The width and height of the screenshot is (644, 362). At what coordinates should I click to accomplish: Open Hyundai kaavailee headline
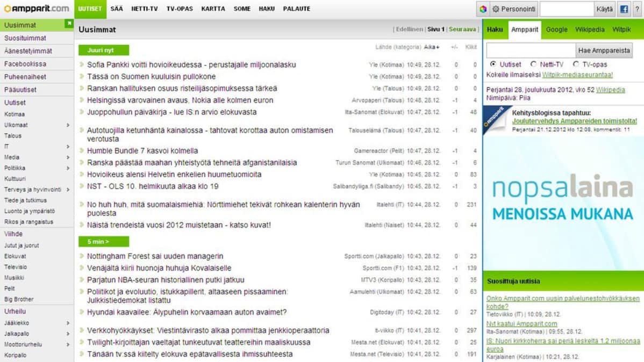click(187, 313)
